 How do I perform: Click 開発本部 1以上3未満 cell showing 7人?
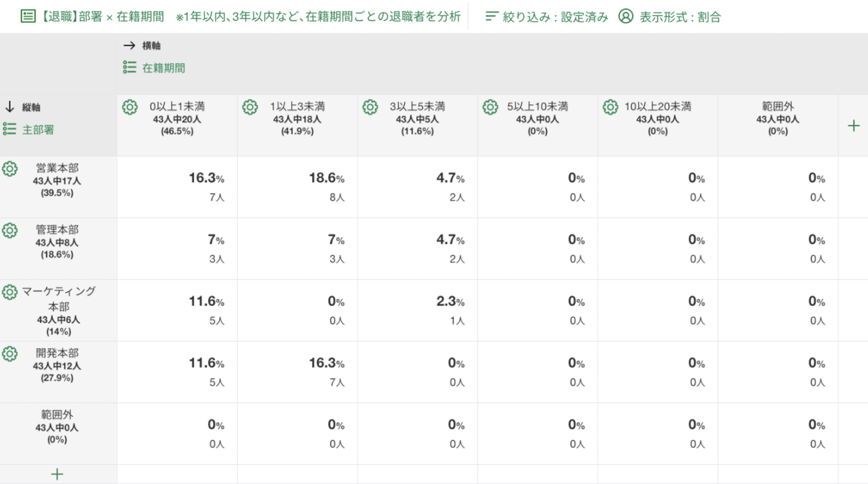point(297,372)
